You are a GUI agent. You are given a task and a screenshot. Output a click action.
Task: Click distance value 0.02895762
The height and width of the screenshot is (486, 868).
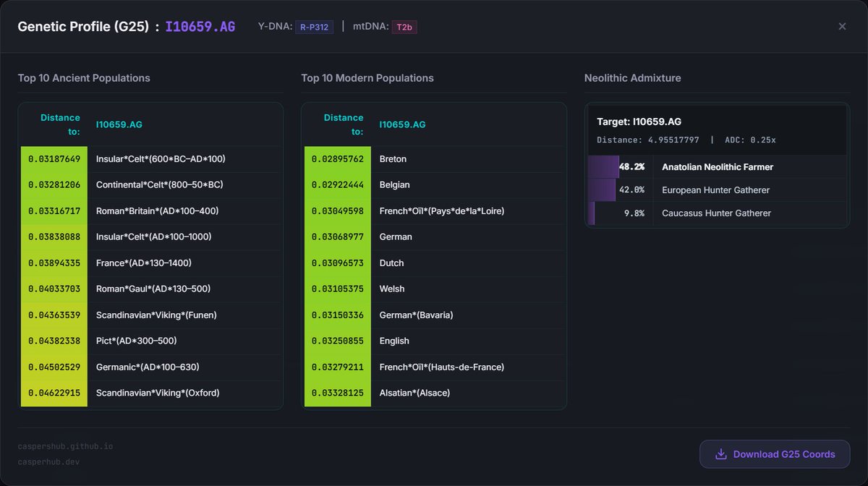click(338, 159)
